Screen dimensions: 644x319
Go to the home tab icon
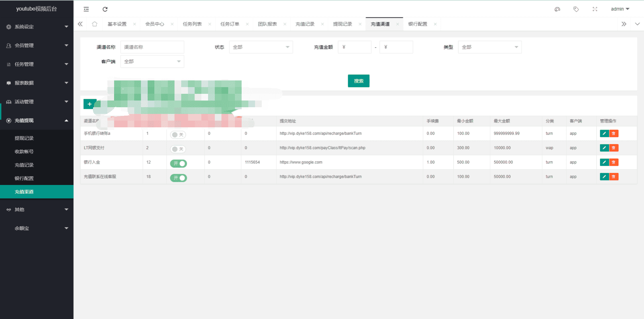click(95, 24)
